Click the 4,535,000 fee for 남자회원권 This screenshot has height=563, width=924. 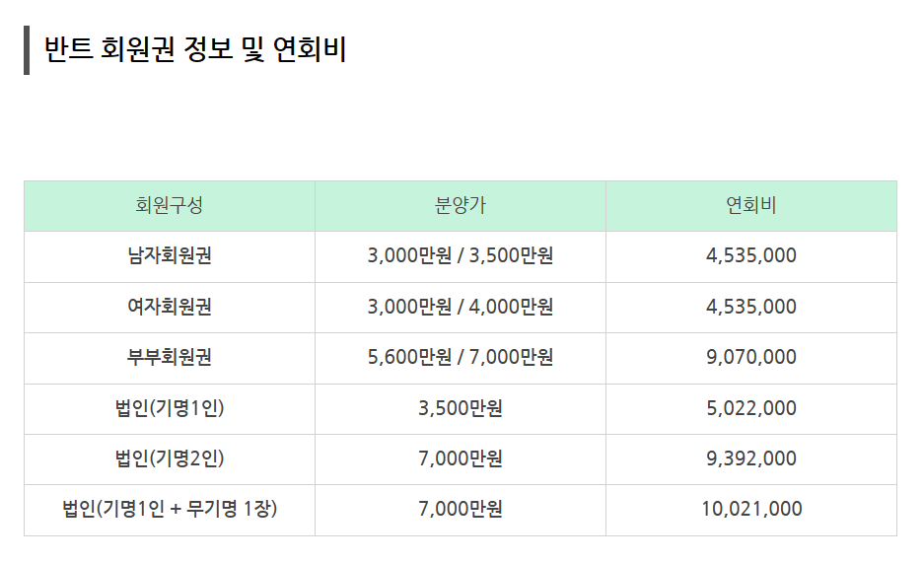[x=751, y=256]
